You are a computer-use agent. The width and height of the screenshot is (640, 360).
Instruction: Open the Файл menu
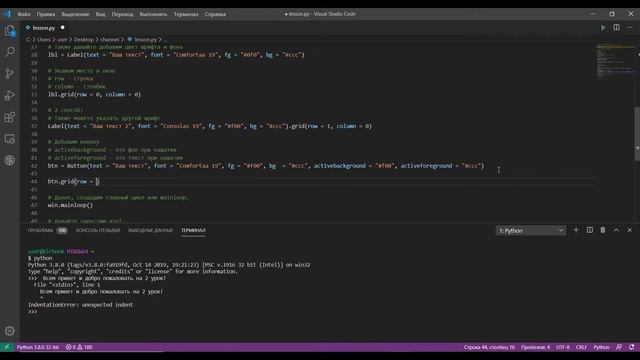tap(24, 14)
